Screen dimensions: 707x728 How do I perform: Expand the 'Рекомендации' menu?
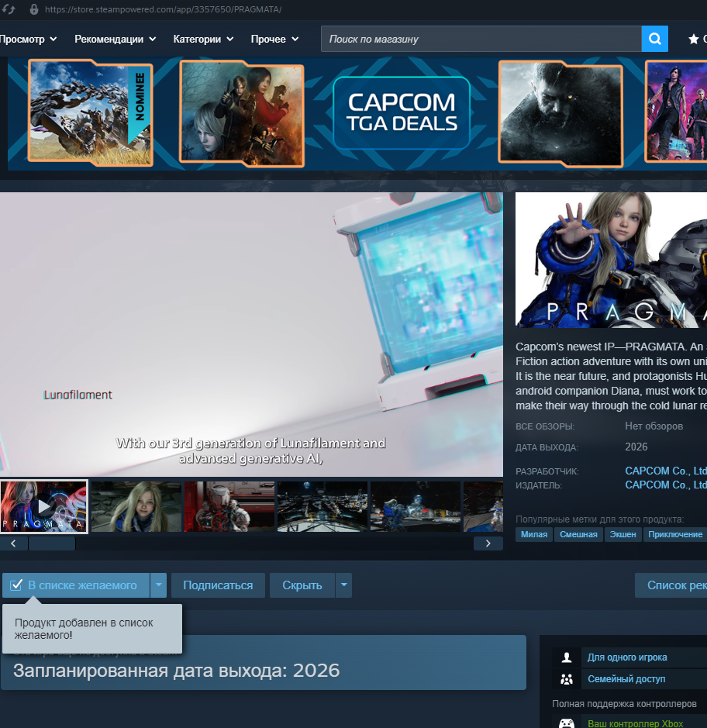116,39
